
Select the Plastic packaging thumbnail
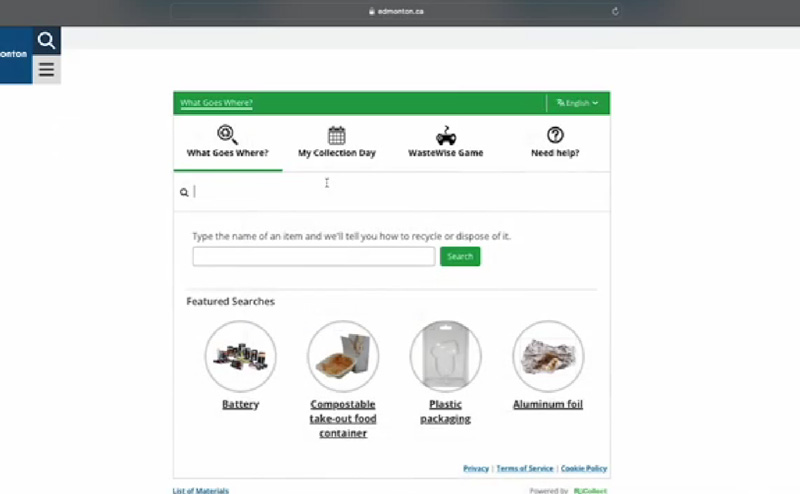pos(445,356)
